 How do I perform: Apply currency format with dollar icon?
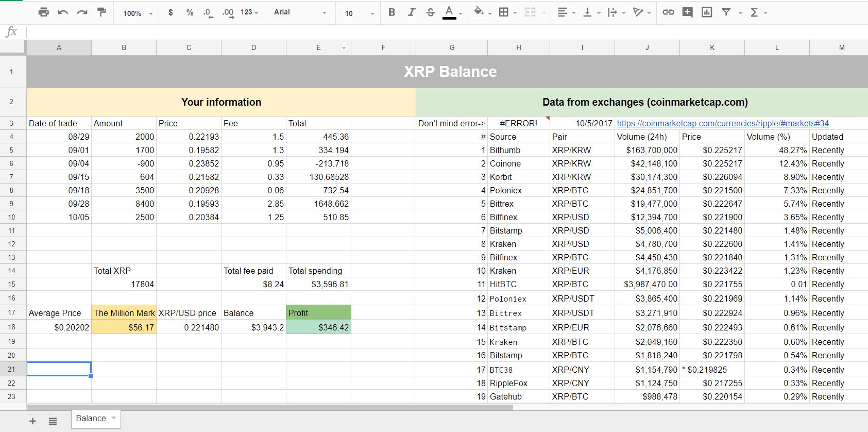(171, 12)
